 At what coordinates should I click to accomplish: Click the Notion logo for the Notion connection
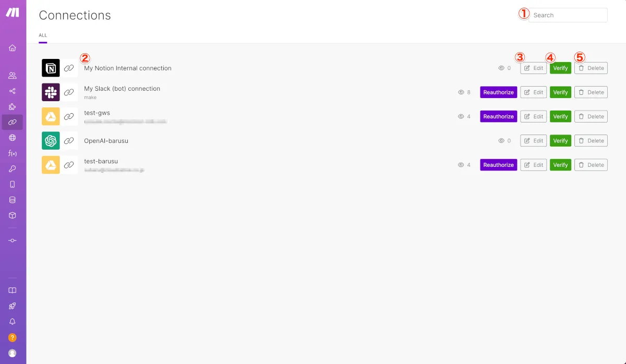[51, 68]
